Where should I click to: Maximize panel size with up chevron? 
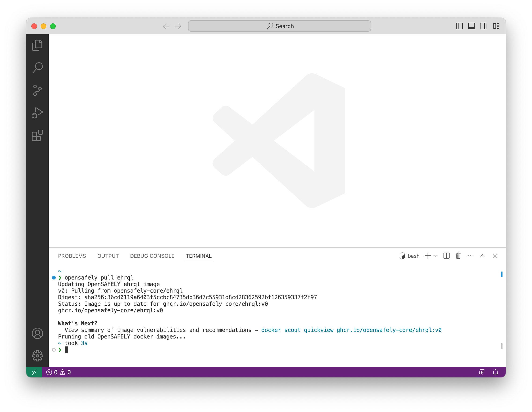pyautogui.click(x=483, y=256)
